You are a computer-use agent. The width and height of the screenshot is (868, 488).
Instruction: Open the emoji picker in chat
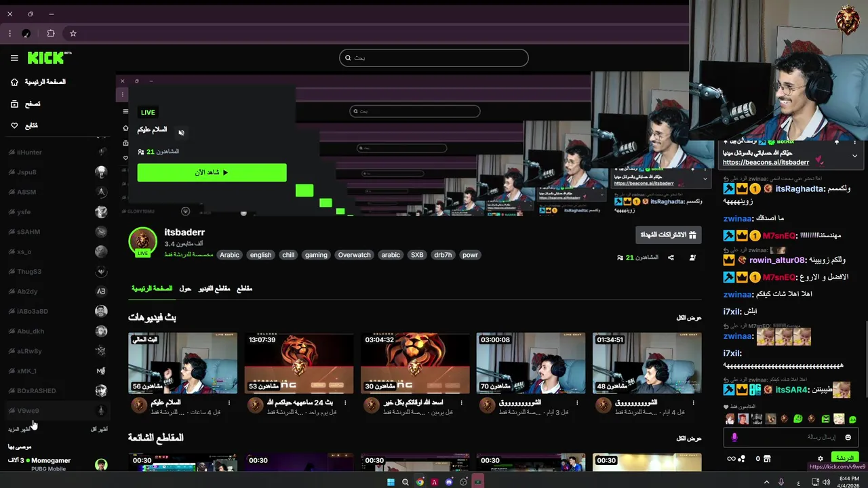[848, 437]
